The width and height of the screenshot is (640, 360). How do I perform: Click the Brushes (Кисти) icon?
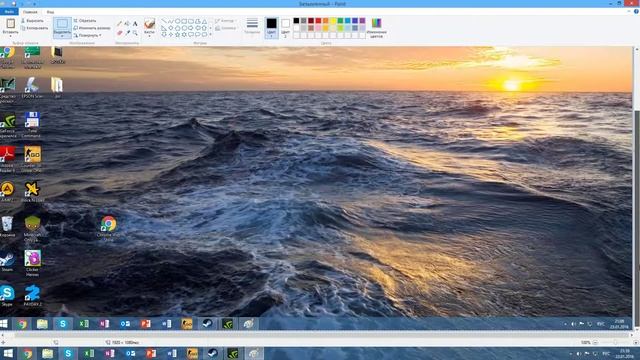click(x=149, y=23)
